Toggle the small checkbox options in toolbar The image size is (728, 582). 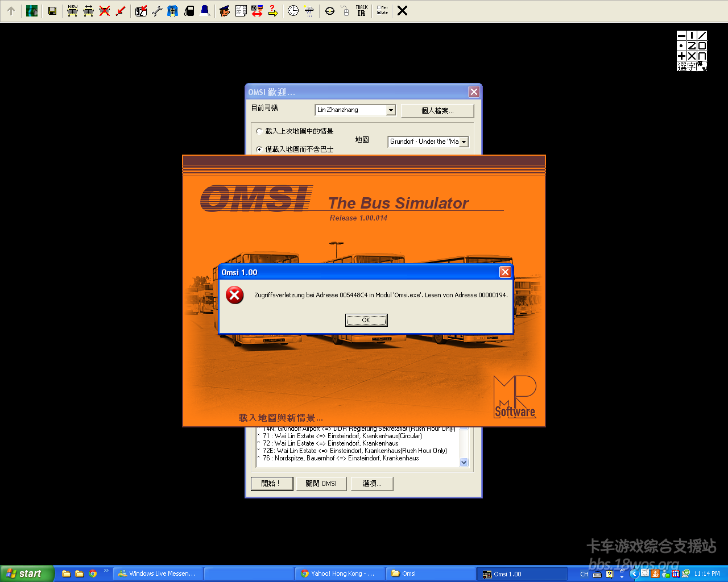tap(382, 10)
